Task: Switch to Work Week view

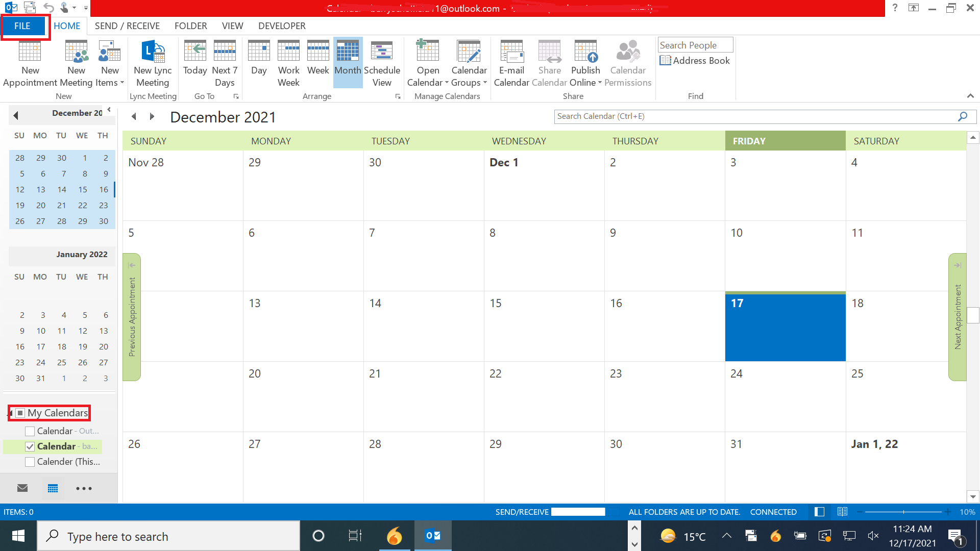Action: pyautogui.click(x=288, y=64)
